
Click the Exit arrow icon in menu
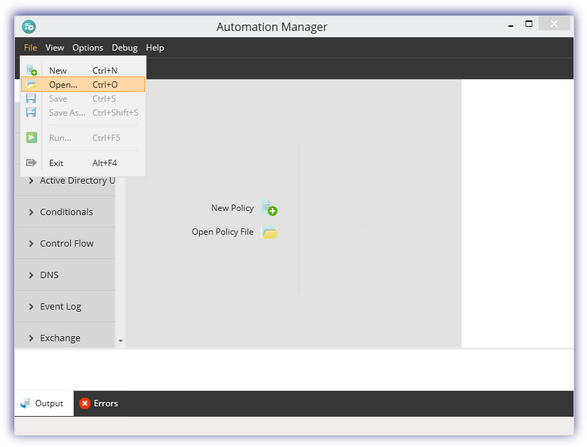pyautogui.click(x=31, y=162)
